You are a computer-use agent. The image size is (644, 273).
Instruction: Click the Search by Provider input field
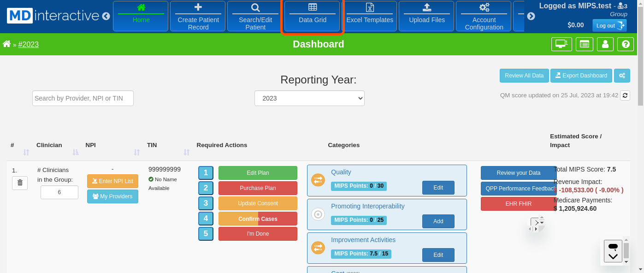click(83, 98)
